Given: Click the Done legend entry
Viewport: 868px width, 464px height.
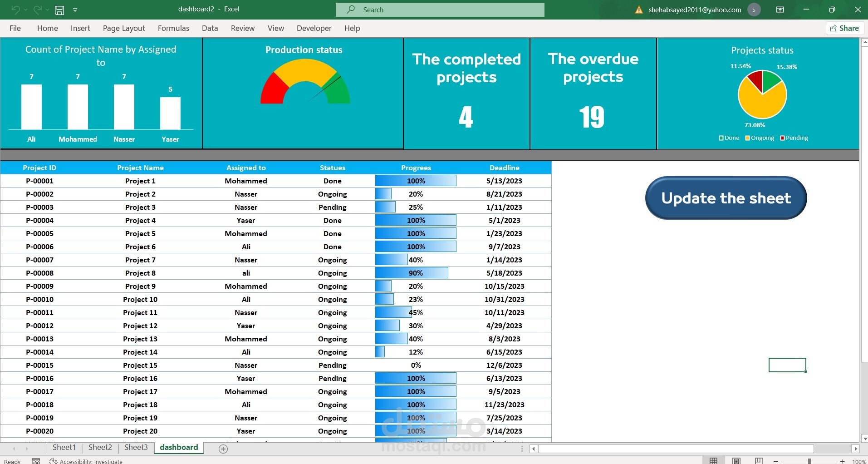Looking at the screenshot, I should click(x=729, y=138).
